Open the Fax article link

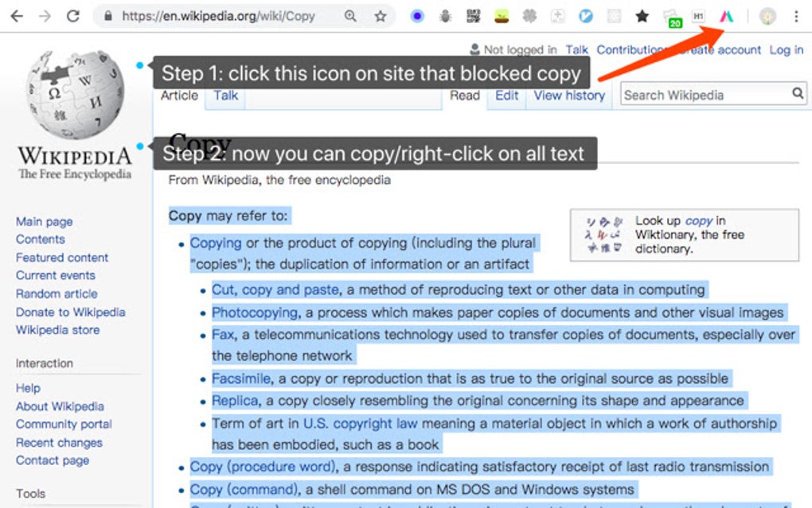(223, 334)
